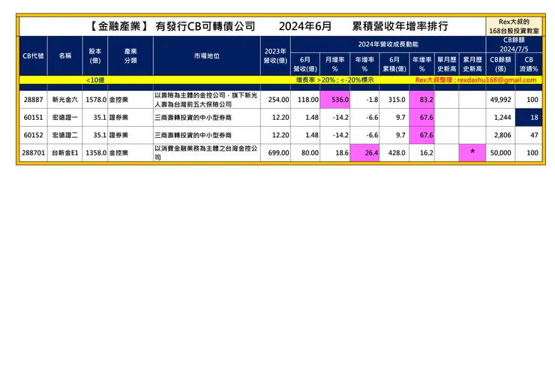The image size is (555, 392).
Task: Select the 證券業 cell in 宏遠證一 row
Action: coord(130,118)
